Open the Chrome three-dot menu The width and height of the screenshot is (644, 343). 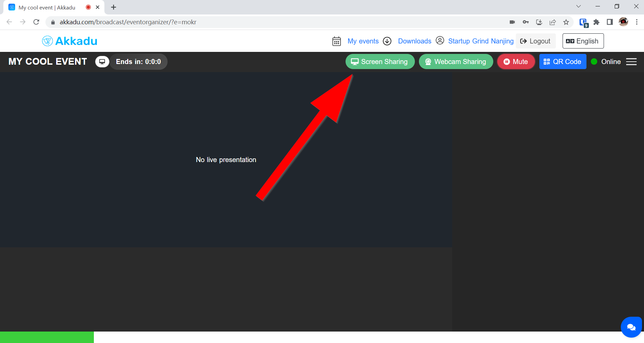tap(637, 22)
